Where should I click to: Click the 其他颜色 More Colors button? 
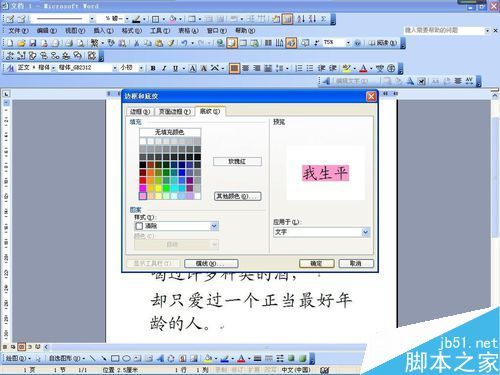tap(238, 196)
